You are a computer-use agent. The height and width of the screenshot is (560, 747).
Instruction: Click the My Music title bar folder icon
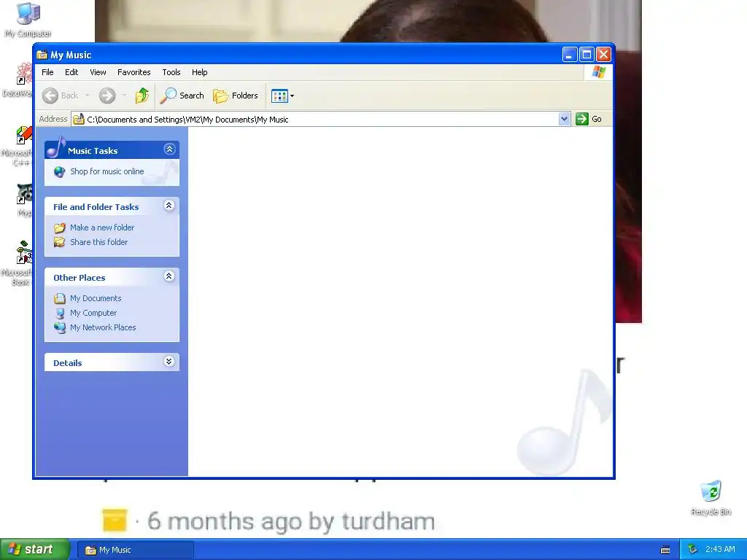click(42, 54)
